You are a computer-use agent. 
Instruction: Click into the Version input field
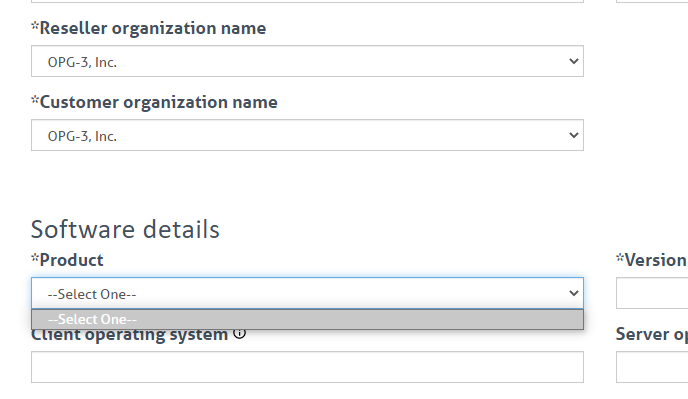[x=652, y=293]
